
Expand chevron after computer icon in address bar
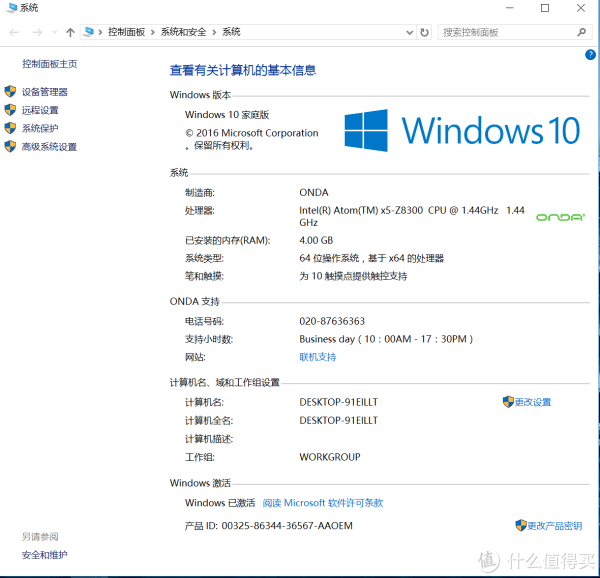(x=101, y=32)
